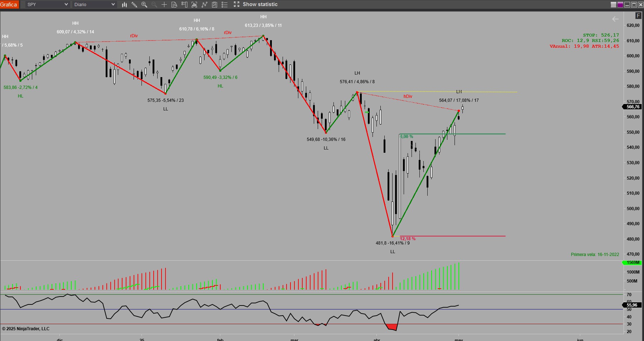644x341 pixels.
Task: Open the Diario interval dropdown
Action: point(94,5)
